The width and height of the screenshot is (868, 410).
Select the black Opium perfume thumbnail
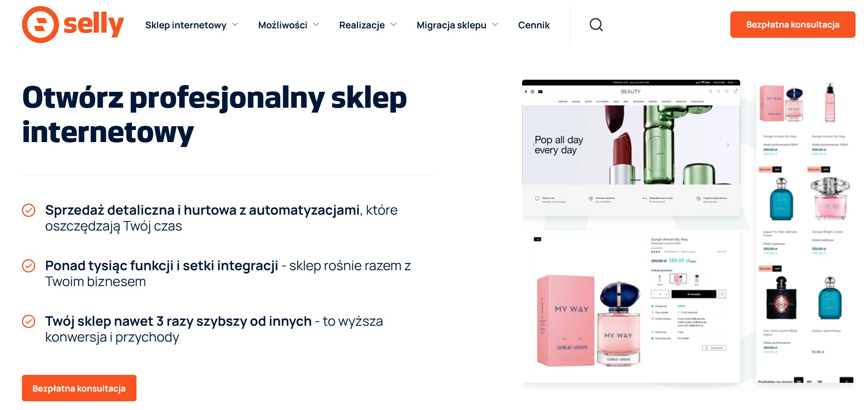click(x=781, y=298)
